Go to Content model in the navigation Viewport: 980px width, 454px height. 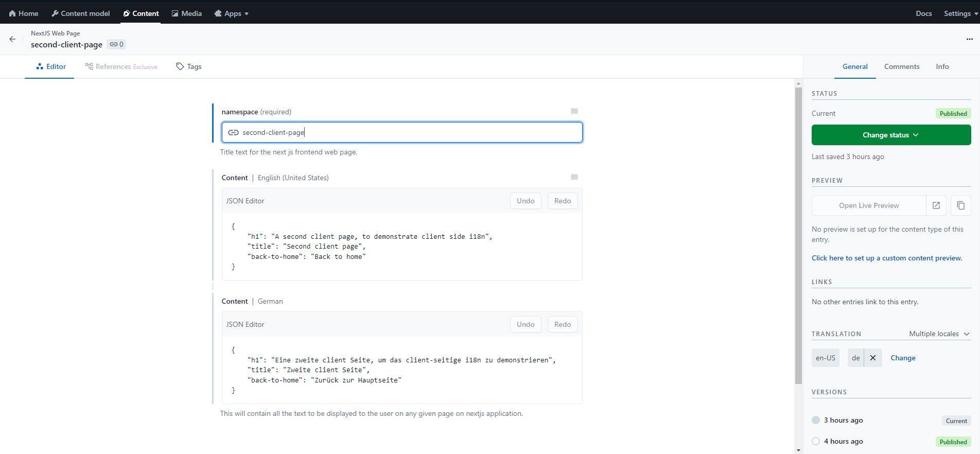81,13
